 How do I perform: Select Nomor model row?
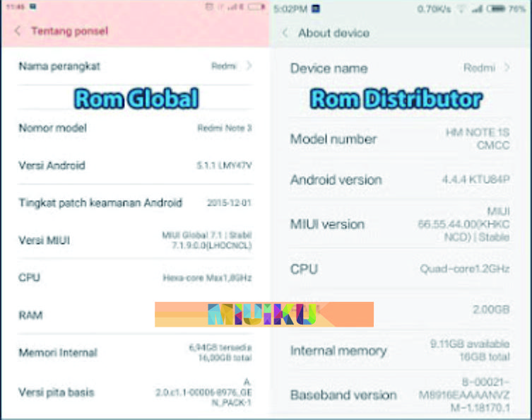[x=135, y=128]
